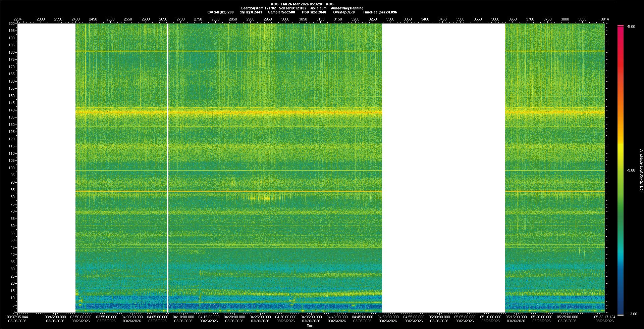Click the Windowing:Hanning header text

347,8
